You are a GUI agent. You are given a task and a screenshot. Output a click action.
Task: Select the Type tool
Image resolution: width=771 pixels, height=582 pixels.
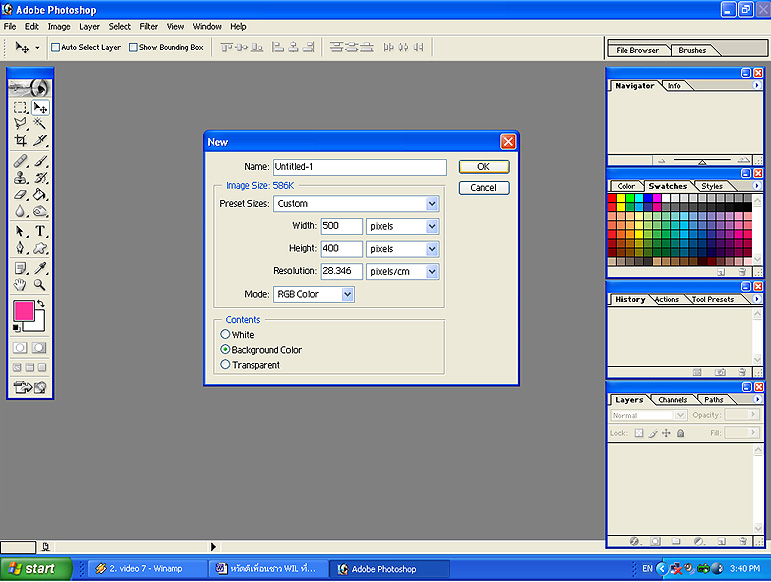pos(40,231)
